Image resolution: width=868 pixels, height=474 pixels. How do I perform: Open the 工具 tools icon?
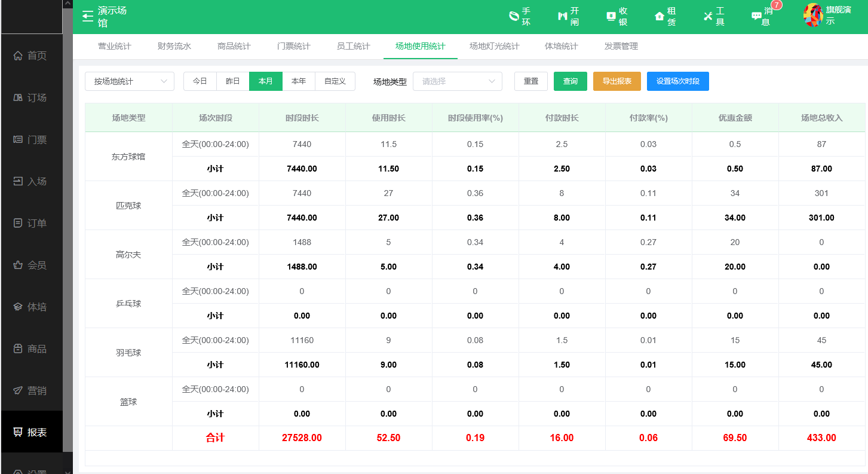click(708, 16)
